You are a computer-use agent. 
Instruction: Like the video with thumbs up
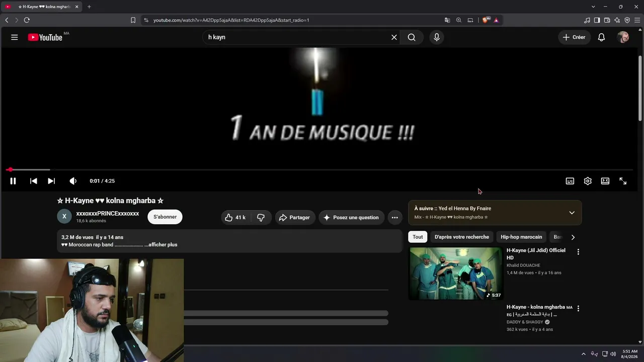(x=235, y=217)
